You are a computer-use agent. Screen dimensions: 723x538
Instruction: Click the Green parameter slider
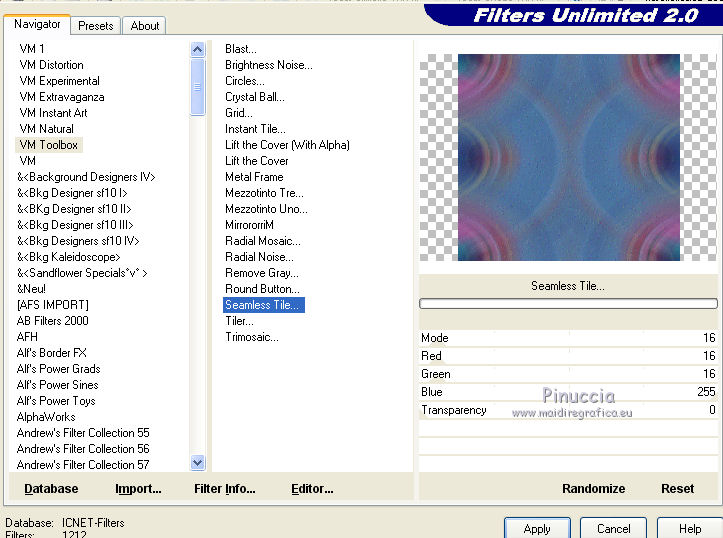pyautogui.click(x=569, y=374)
